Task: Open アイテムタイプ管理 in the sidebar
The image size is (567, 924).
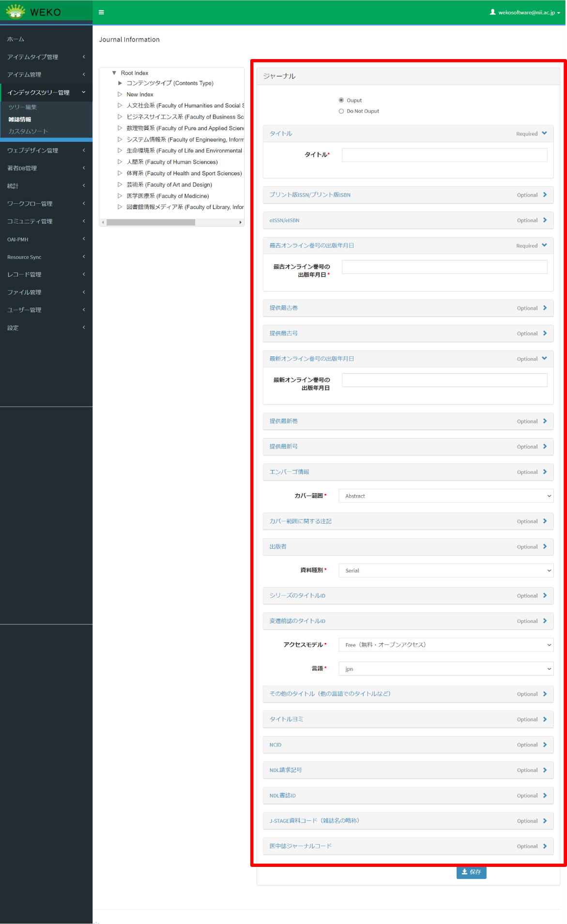Action: tap(46, 57)
